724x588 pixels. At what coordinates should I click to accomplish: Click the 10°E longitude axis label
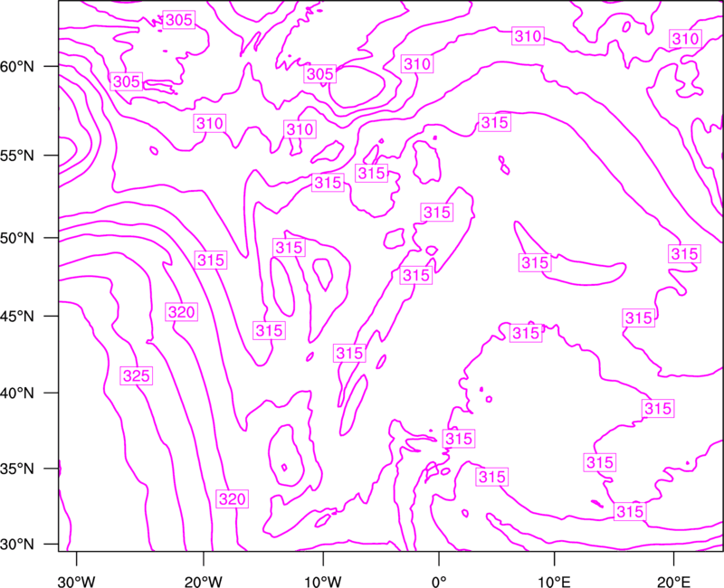554,581
